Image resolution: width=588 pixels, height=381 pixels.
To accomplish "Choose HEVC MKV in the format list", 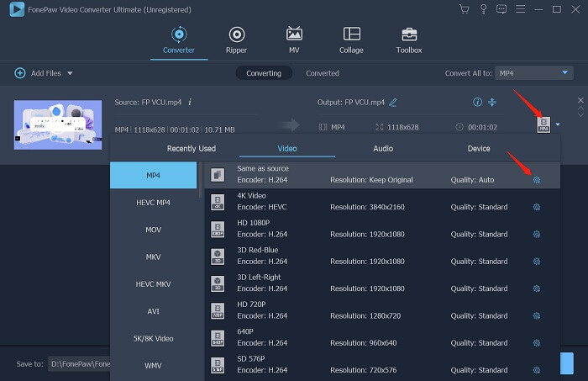I will (x=154, y=283).
